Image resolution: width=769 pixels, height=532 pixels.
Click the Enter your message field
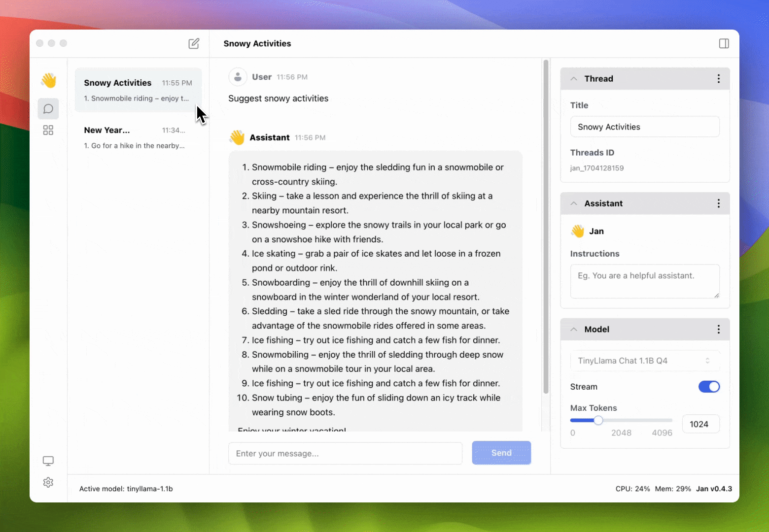(345, 453)
